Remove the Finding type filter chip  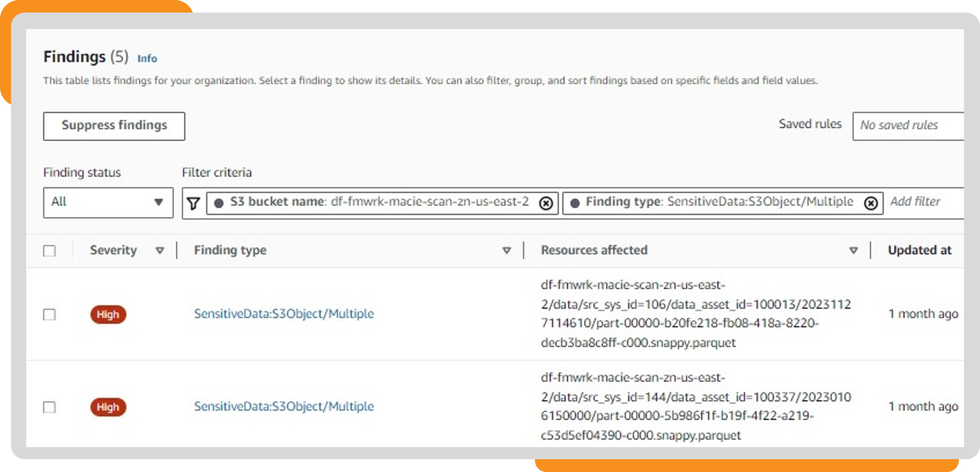click(870, 203)
